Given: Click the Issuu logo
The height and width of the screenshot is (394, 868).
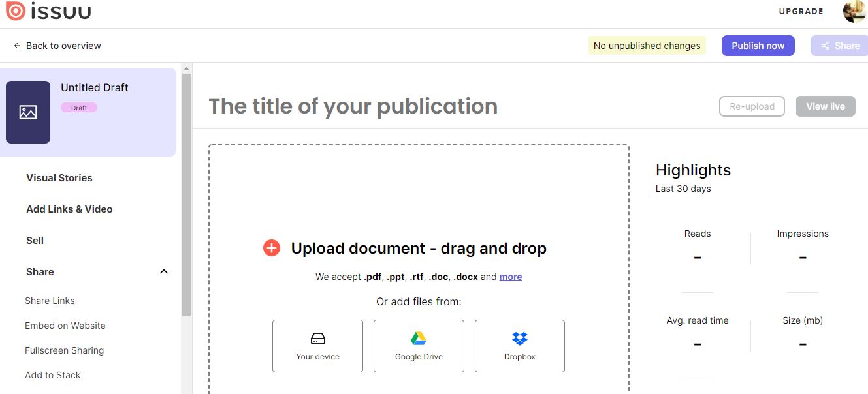Looking at the screenshot, I should pyautogui.click(x=48, y=10).
